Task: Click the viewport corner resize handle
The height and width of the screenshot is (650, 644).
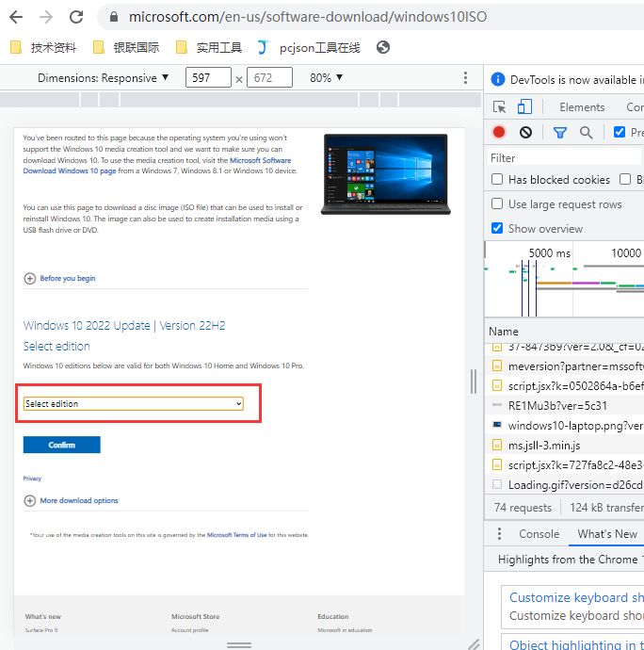Action: 474,644
